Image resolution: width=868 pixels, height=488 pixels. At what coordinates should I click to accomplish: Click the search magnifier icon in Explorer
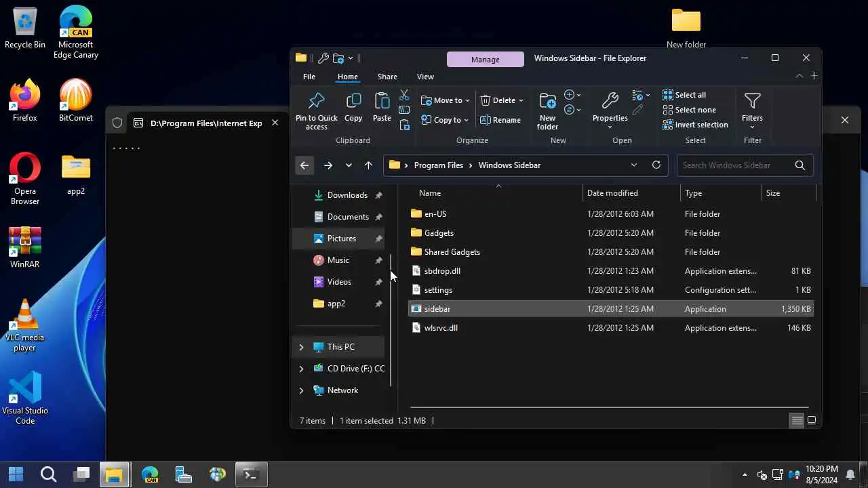[x=800, y=165]
